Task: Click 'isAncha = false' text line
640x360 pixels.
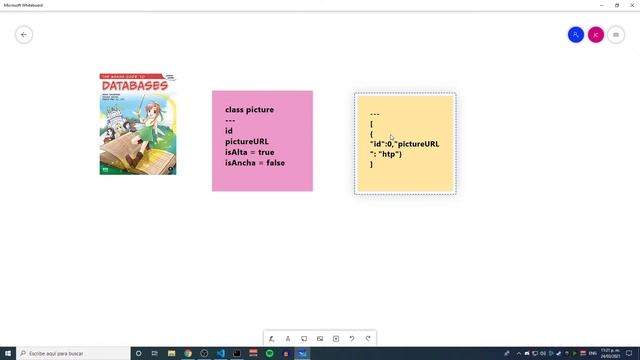Action: click(x=255, y=163)
